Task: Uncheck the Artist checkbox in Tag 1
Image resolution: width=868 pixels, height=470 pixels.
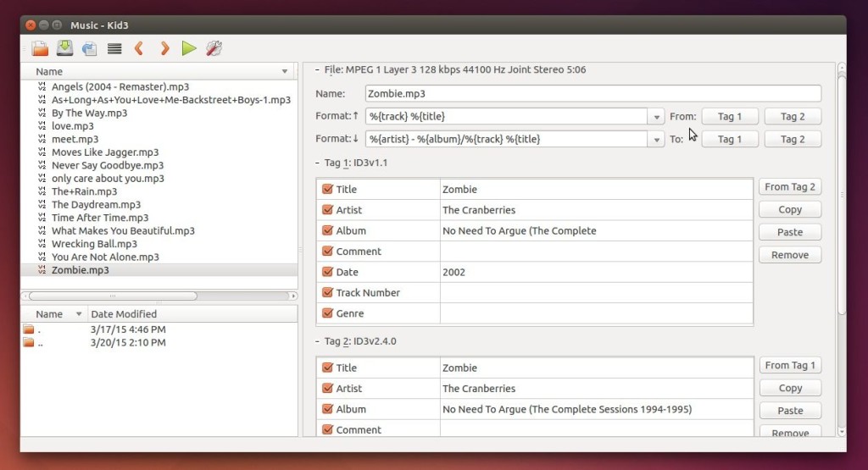Action: tap(327, 209)
